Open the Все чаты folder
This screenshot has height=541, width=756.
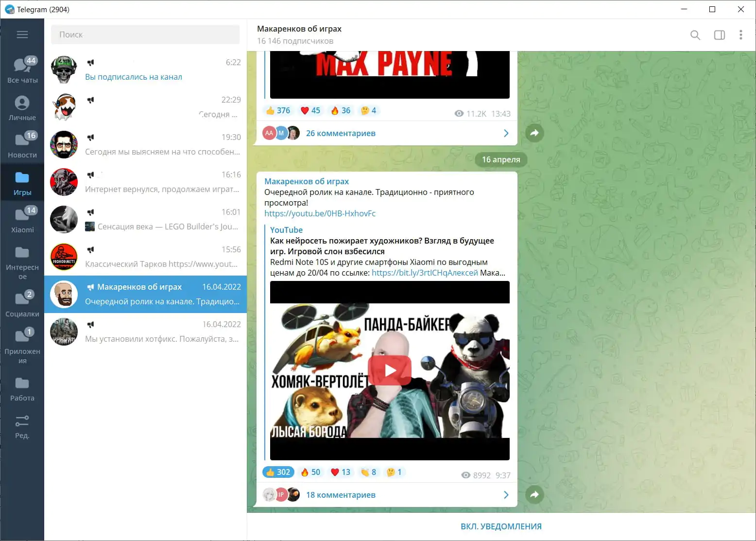[22, 70]
